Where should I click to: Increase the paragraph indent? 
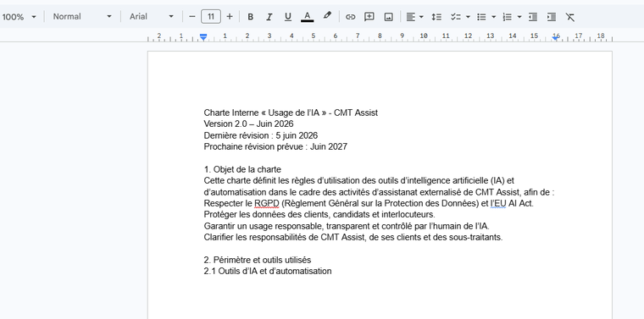pos(552,17)
